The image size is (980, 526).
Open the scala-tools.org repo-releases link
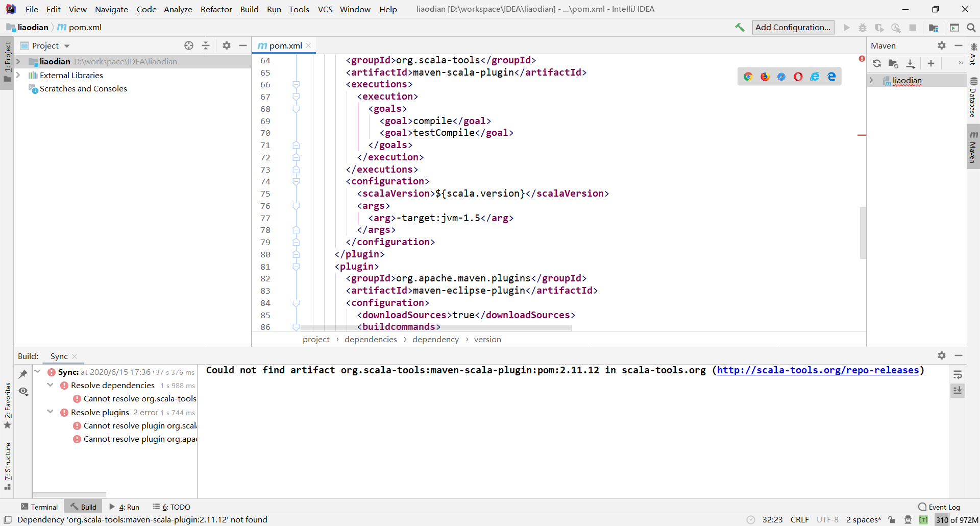817,371
